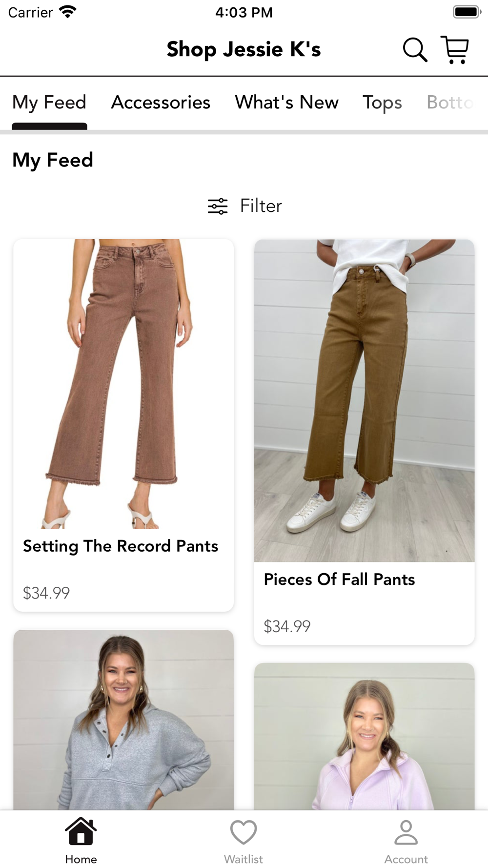
Task: Select the partially visible Bottoms tab
Action: (x=450, y=103)
